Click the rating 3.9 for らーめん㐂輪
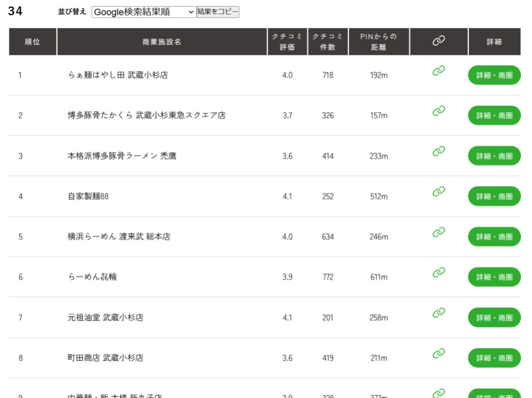This screenshot has width=532, height=398. (288, 277)
